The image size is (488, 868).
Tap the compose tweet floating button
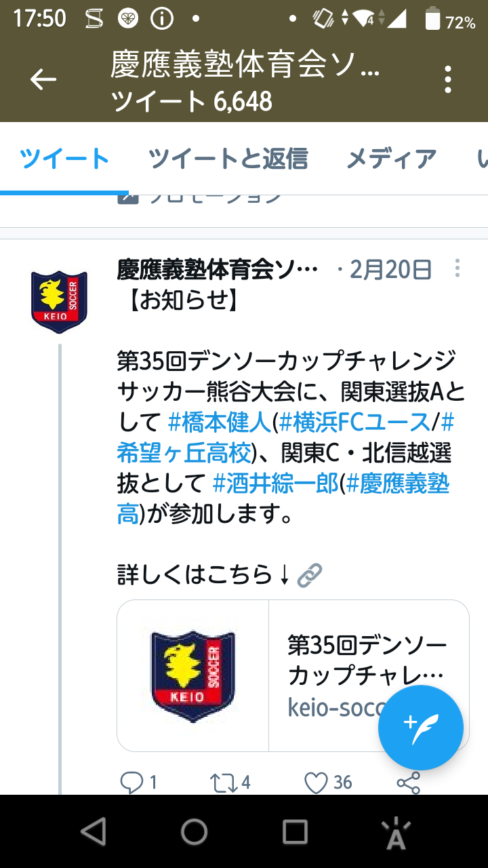point(421,727)
